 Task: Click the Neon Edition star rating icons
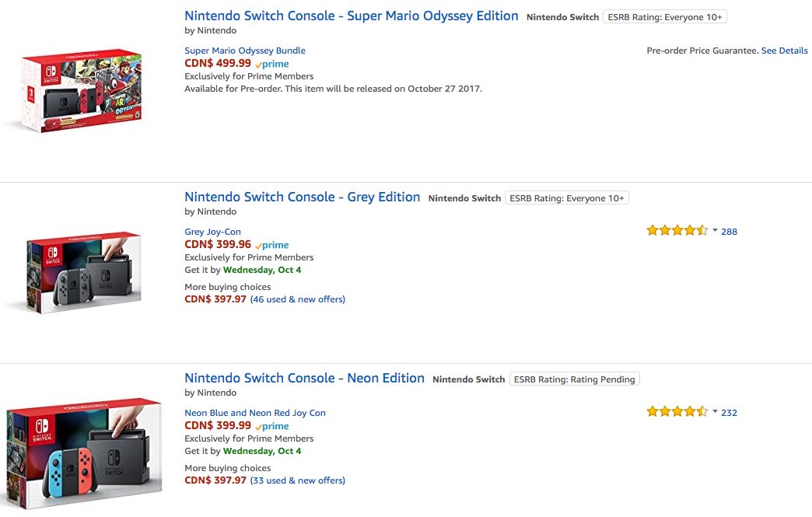tap(677, 412)
